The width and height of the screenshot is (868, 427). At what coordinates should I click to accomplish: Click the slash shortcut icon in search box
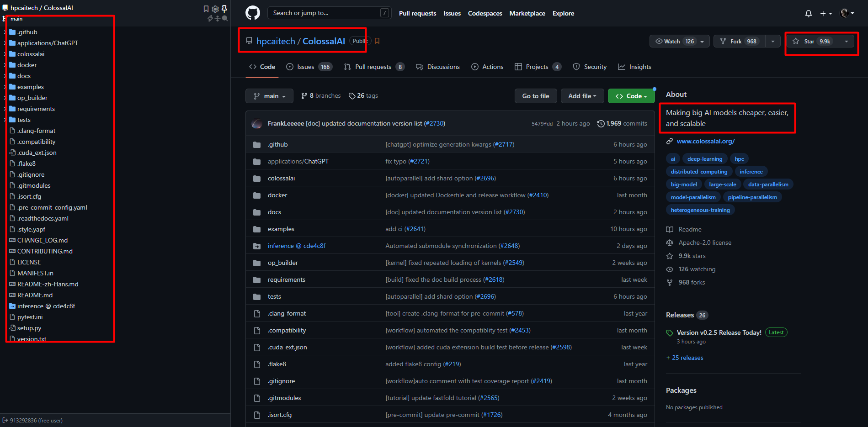coord(384,13)
